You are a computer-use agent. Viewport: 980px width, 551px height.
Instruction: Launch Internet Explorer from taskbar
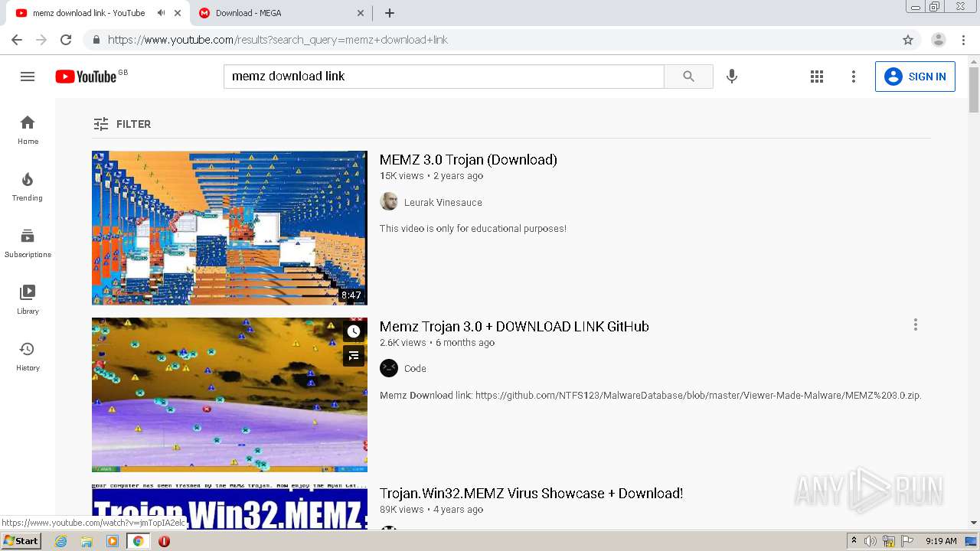[x=60, y=541]
